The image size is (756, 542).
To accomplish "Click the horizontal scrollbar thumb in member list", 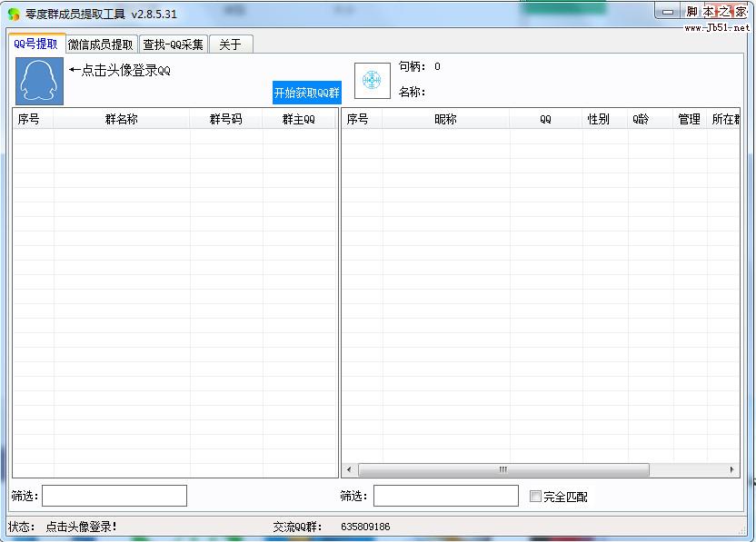I will 503,470.
